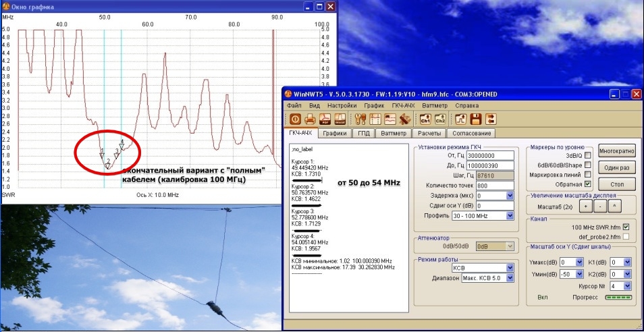Click the Ch2 calibration toolbar icon

pos(440,119)
